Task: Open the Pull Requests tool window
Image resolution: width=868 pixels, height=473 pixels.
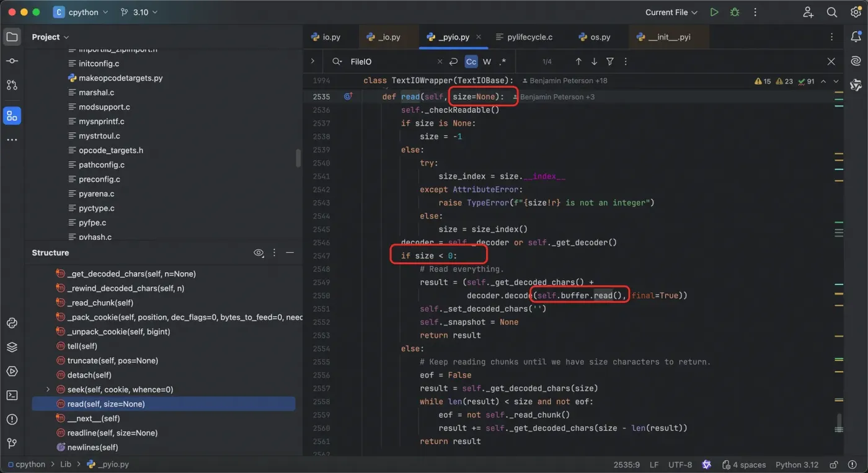Action: click(x=12, y=85)
